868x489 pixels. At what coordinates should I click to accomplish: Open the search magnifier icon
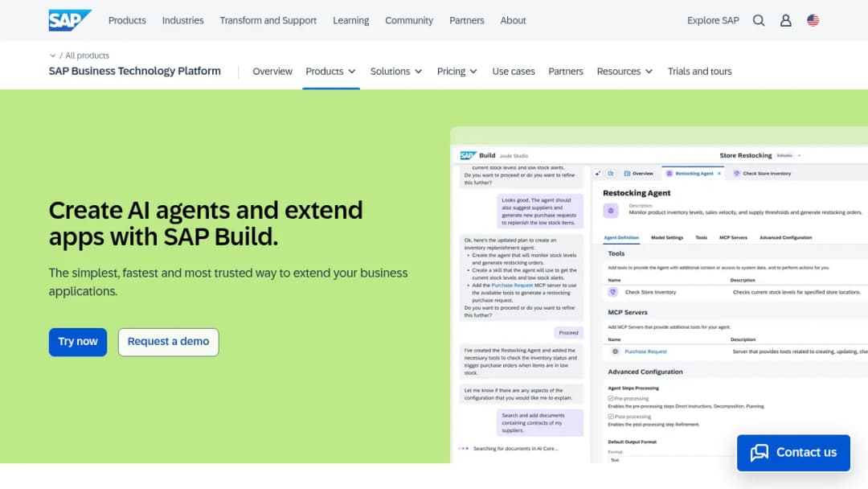tap(759, 20)
